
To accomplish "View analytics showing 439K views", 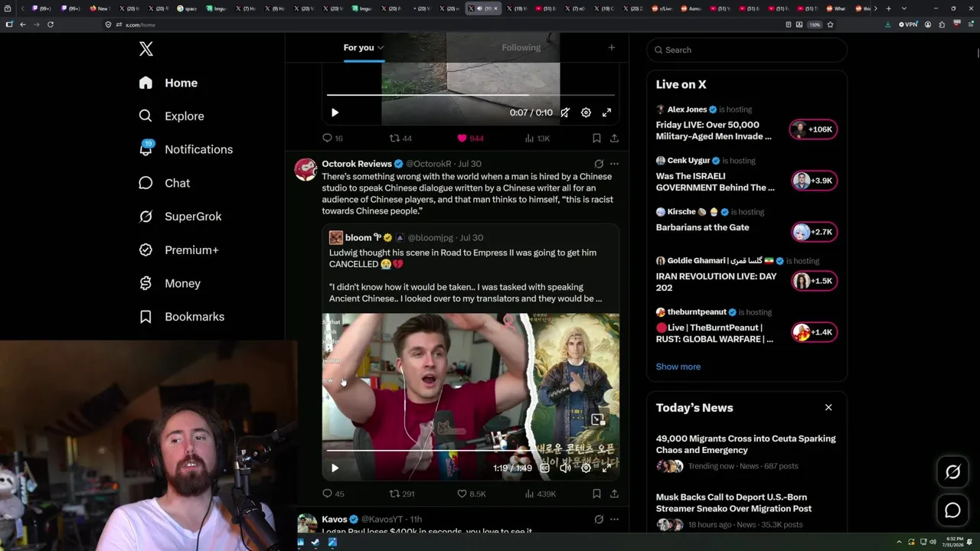I will pos(540,494).
